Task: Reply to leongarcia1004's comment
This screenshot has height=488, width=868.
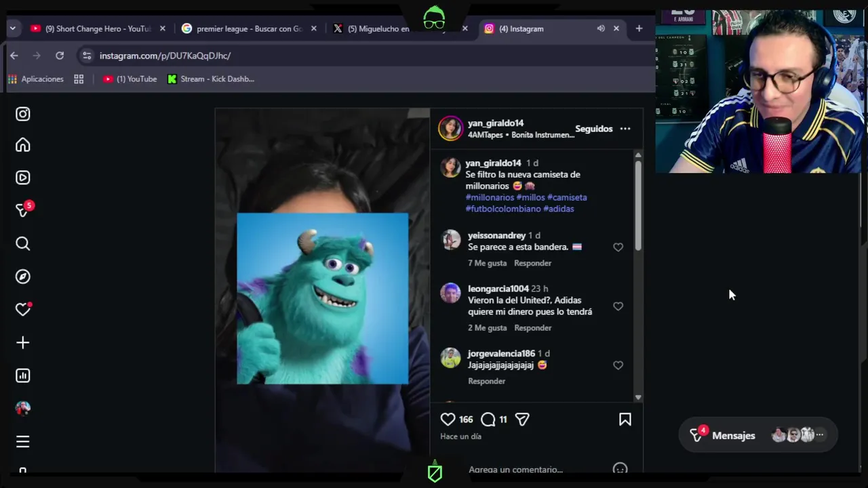Action: 532,328
